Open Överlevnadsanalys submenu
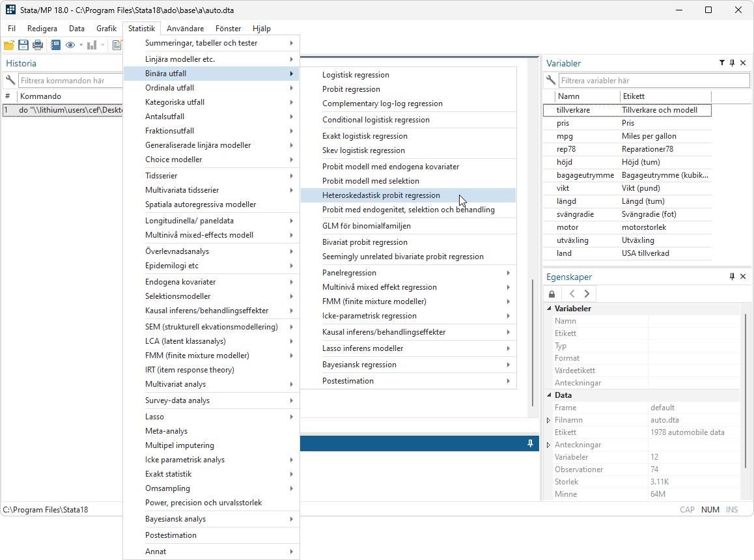 (211, 251)
